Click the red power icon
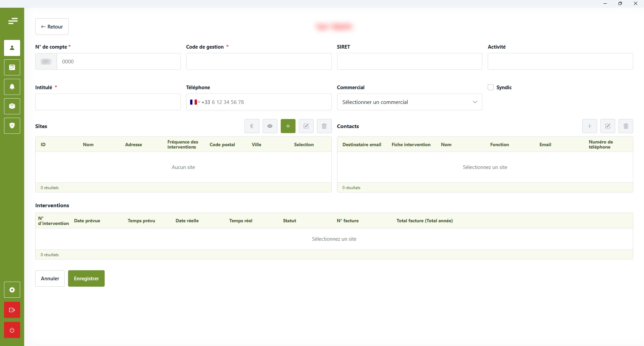The width and height of the screenshot is (644, 346). click(12, 330)
